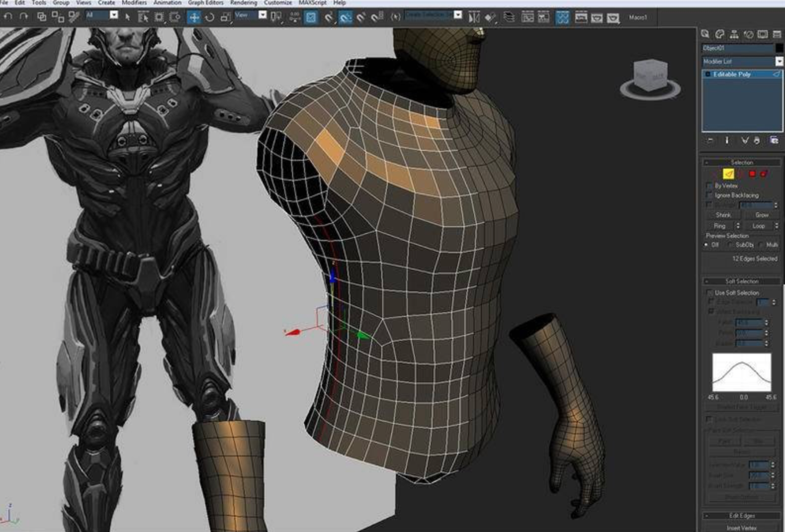This screenshot has height=532, width=785.
Task: Switch to the Utilities command panel tab
Action: [777, 34]
